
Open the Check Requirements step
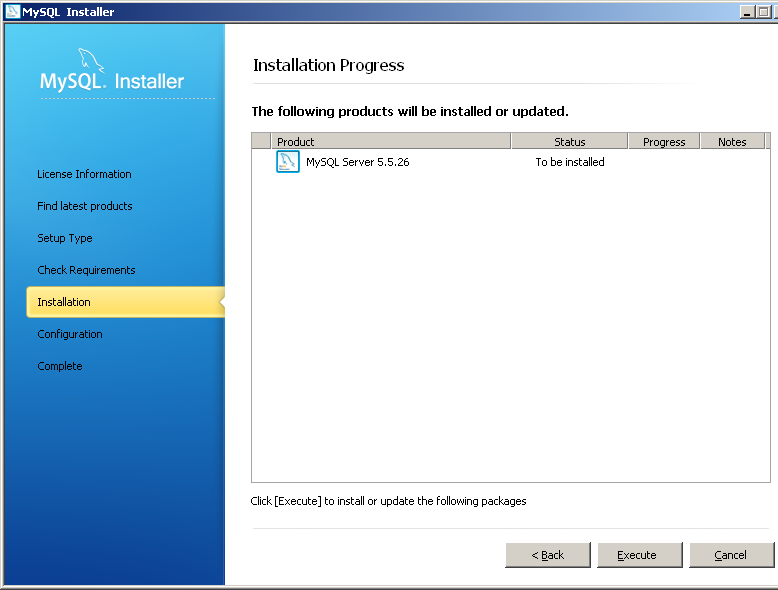tap(86, 270)
